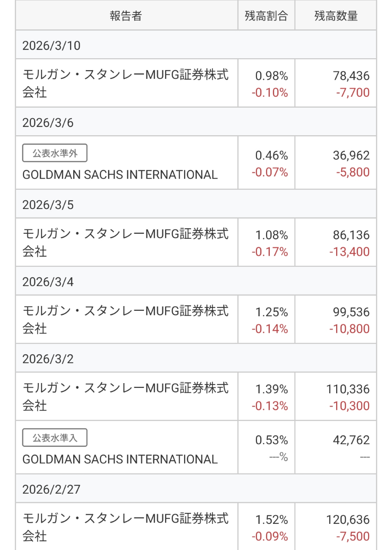Click the 公表水準入 badge
The height and width of the screenshot is (550, 392).
(x=54, y=438)
